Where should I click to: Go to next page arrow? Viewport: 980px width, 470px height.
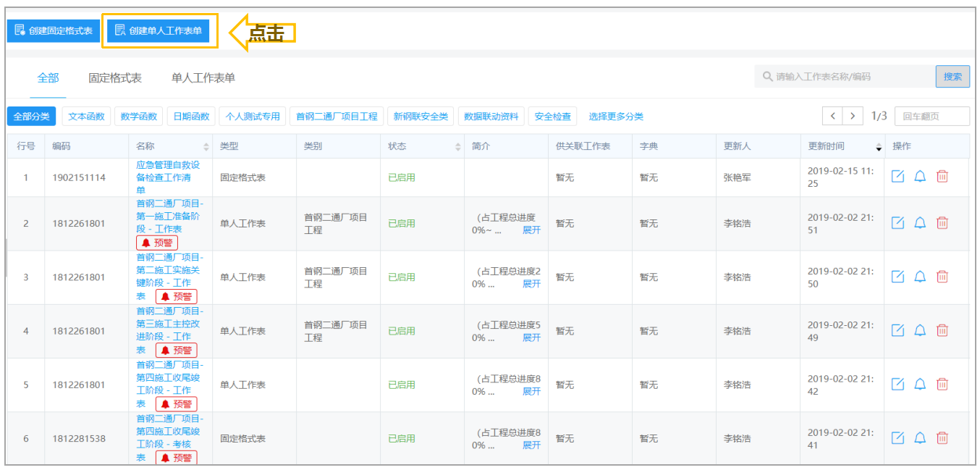pyautogui.click(x=853, y=116)
